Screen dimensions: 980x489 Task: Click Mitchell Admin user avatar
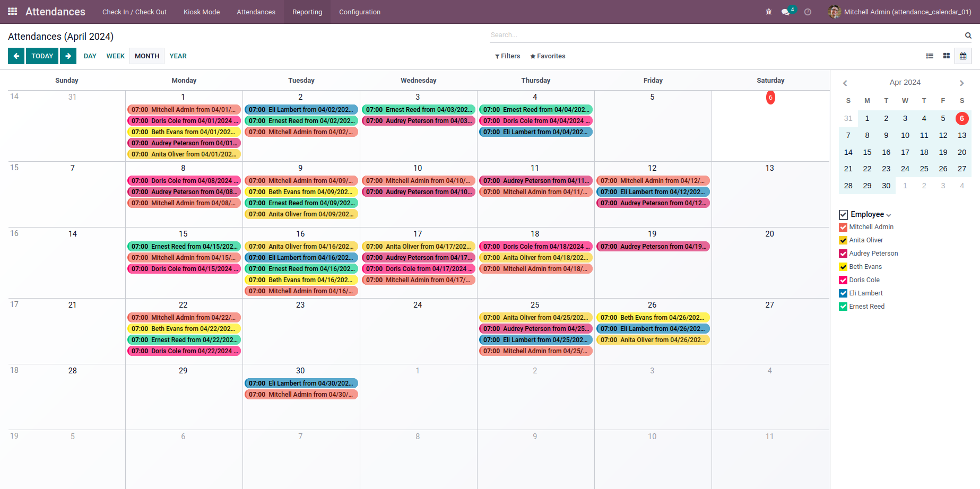click(834, 12)
